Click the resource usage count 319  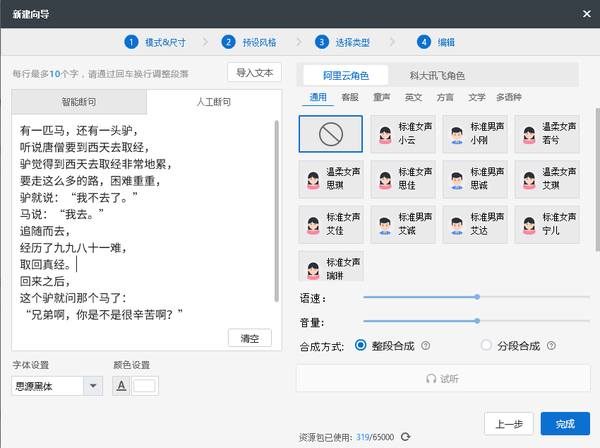coord(362,437)
